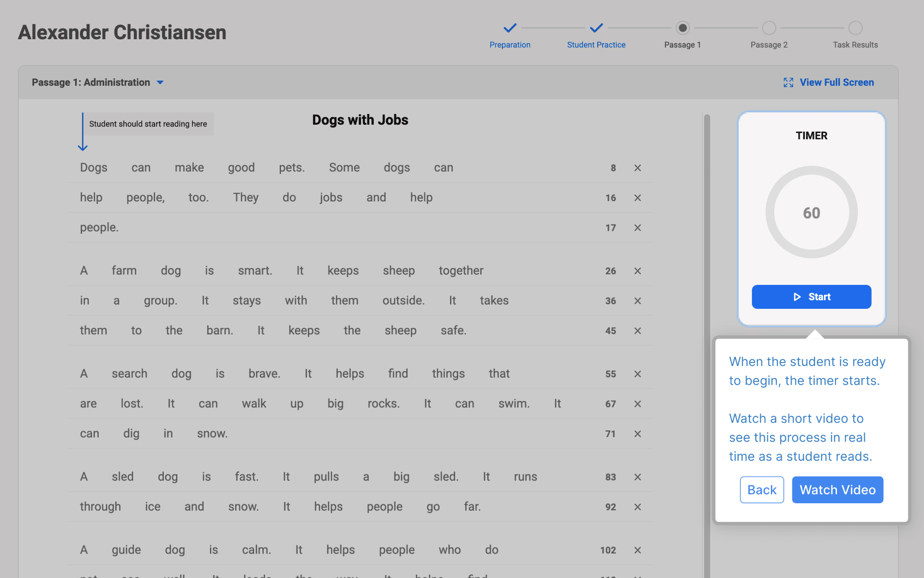Click the checkmark above Student Practice
The image size is (924, 578).
point(596,28)
